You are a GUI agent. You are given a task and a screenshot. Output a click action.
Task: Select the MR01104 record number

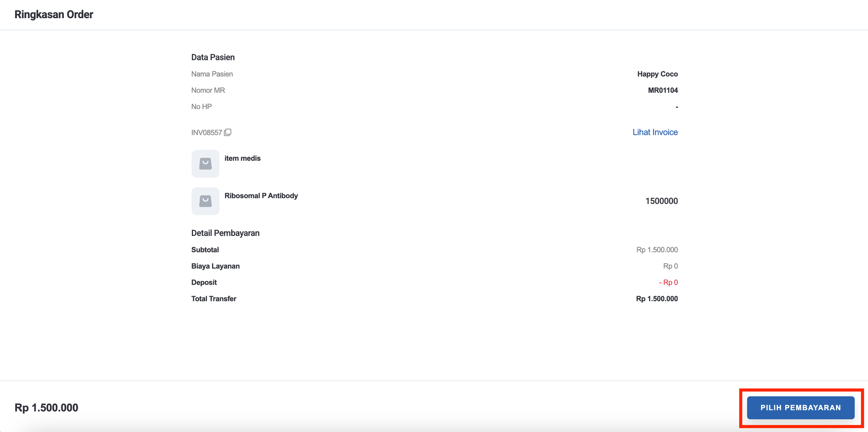[662, 90]
